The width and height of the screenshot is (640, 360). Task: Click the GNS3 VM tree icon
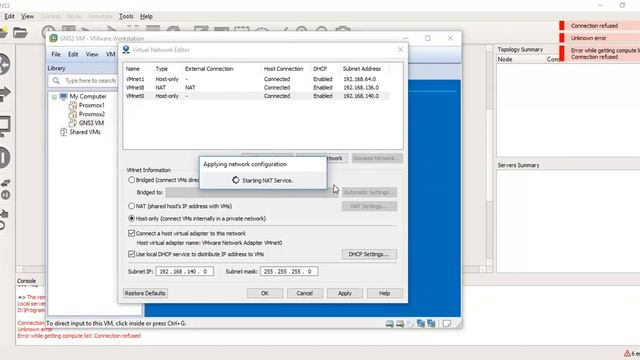[73, 123]
